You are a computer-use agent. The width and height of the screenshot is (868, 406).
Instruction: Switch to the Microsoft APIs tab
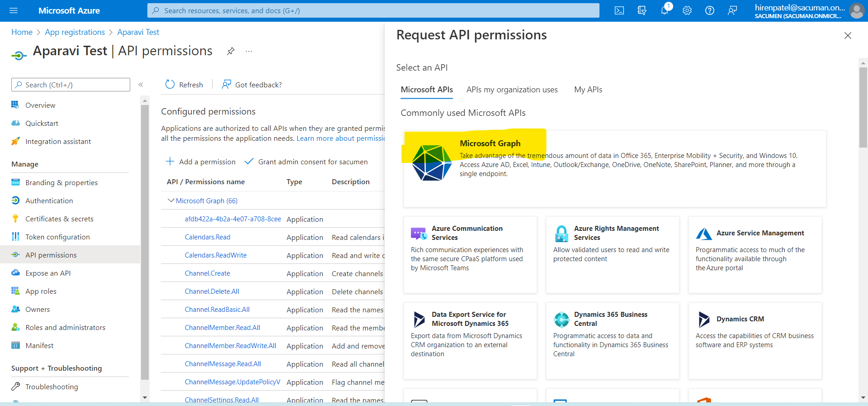click(x=427, y=90)
